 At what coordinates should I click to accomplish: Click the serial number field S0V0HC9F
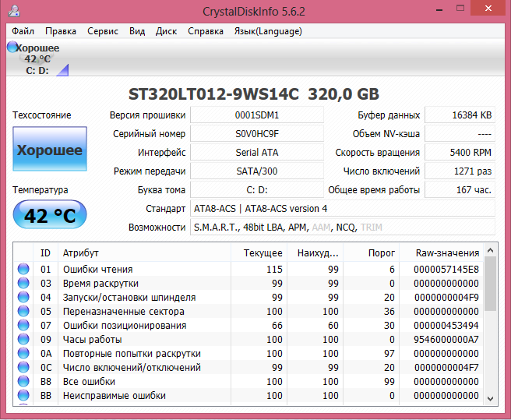[x=257, y=134]
